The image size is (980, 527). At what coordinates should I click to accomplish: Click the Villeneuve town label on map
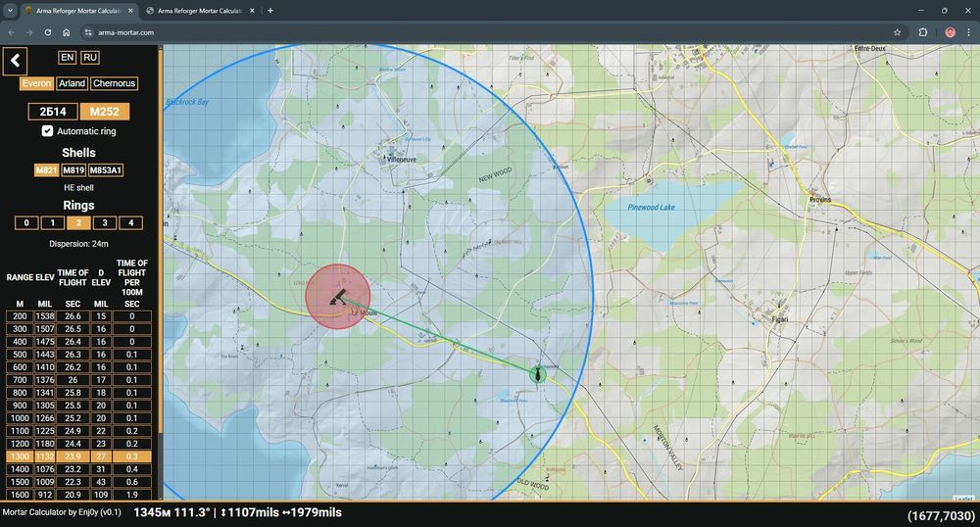[401, 160]
